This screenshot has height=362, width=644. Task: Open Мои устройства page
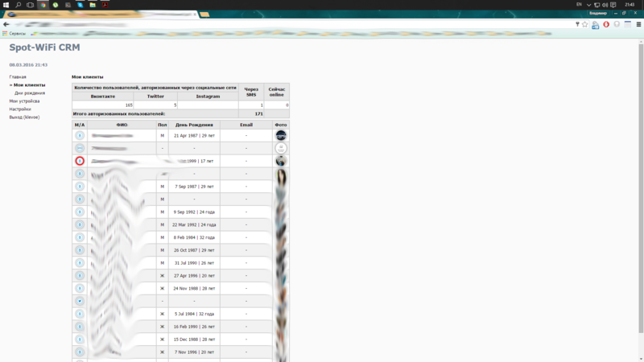pyautogui.click(x=24, y=101)
